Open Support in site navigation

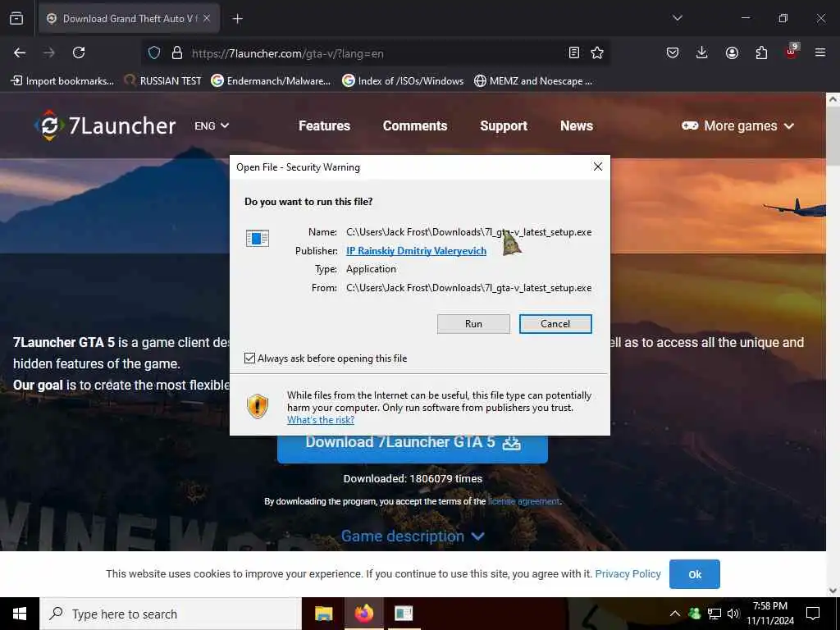[x=504, y=126]
